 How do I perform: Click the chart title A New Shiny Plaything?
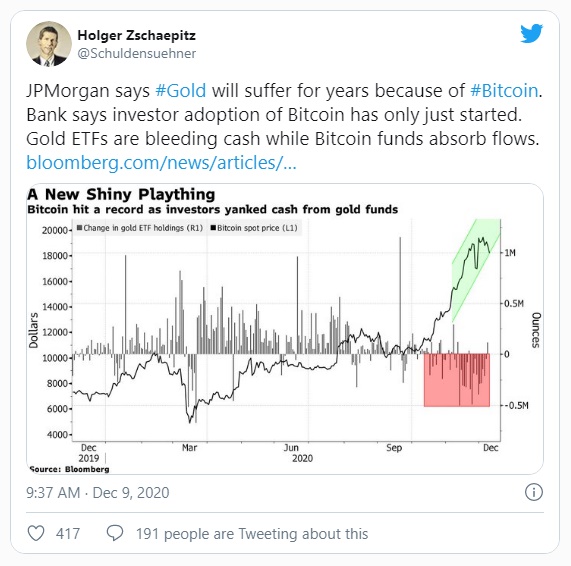click(121, 194)
